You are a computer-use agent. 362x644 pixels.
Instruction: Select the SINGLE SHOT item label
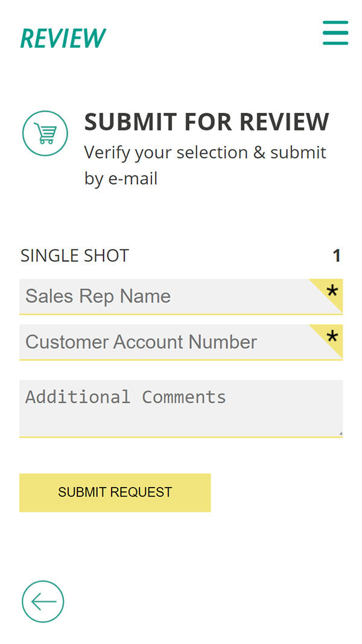tap(75, 256)
